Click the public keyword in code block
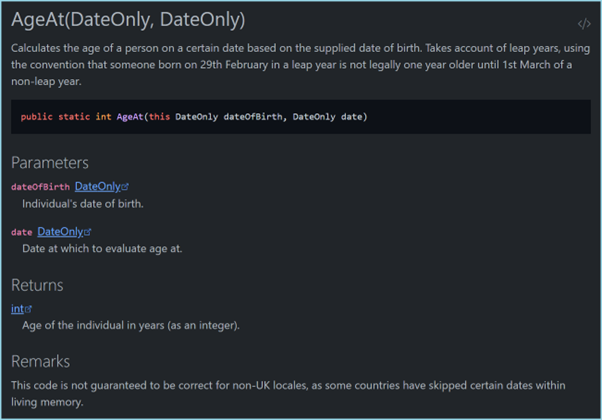602x420 pixels. pyautogui.click(x=36, y=117)
